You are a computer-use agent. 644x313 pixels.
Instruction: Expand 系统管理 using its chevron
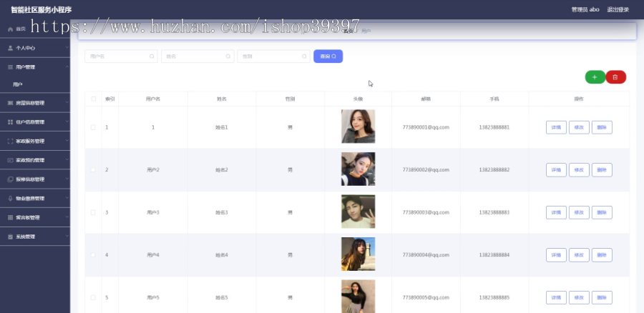[67, 237]
